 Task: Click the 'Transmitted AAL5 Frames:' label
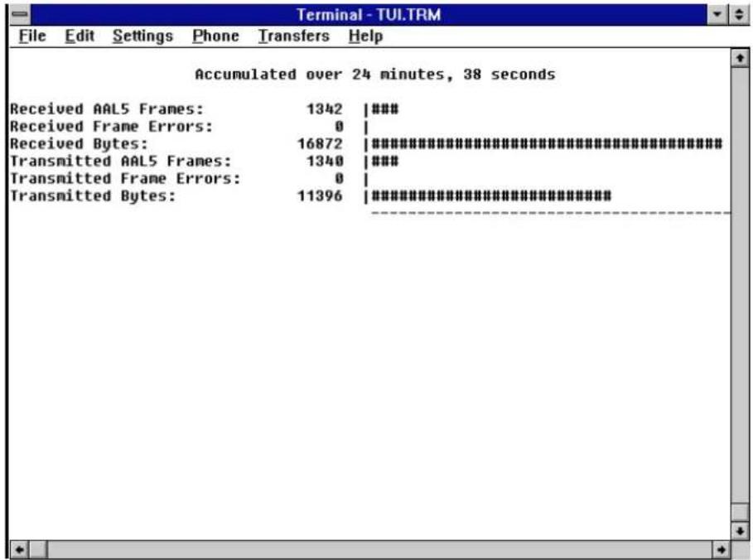(x=121, y=161)
